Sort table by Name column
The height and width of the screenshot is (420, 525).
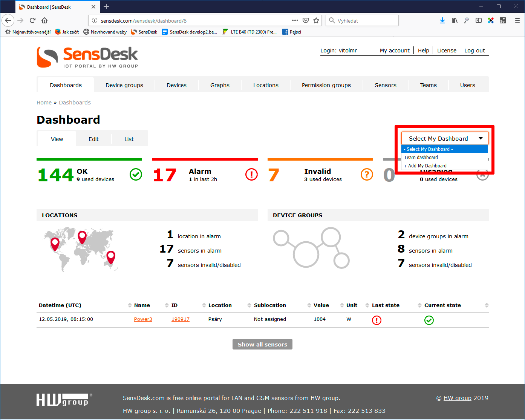tap(142, 305)
